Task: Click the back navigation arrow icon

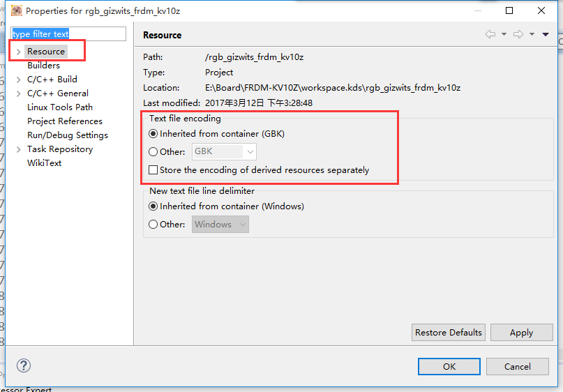Action: (490, 34)
